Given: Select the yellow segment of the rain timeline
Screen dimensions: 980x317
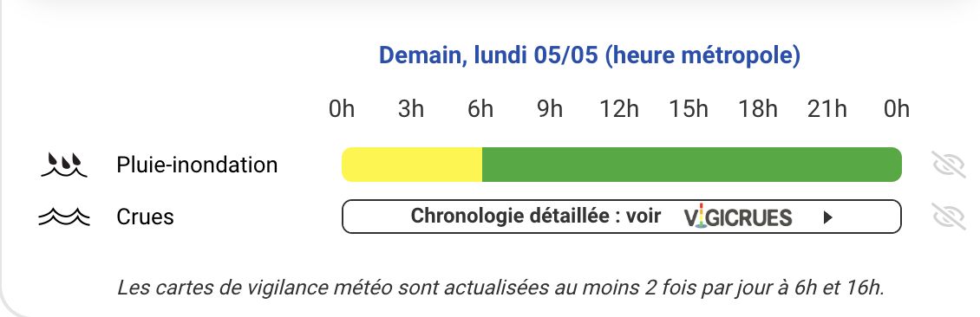Looking at the screenshot, I should tap(412, 165).
